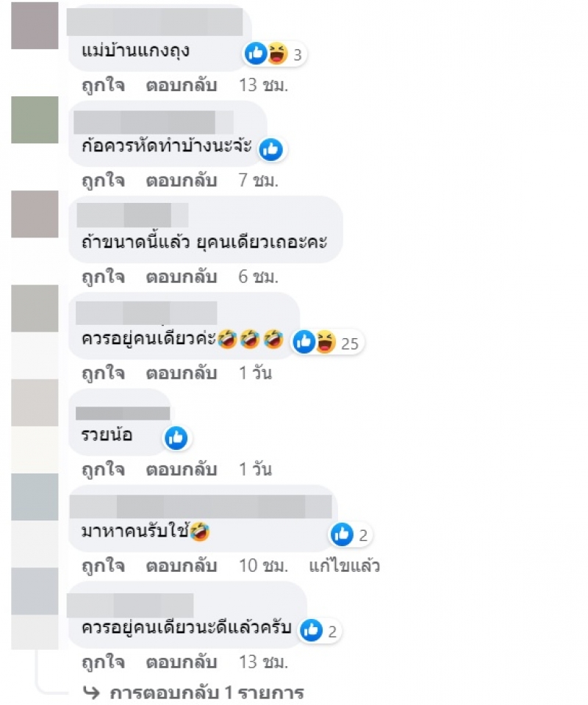The height and width of the screenshot is (705, 588).
Task: Click the reply arrow icon at the bottom
Action: [92, 693]
